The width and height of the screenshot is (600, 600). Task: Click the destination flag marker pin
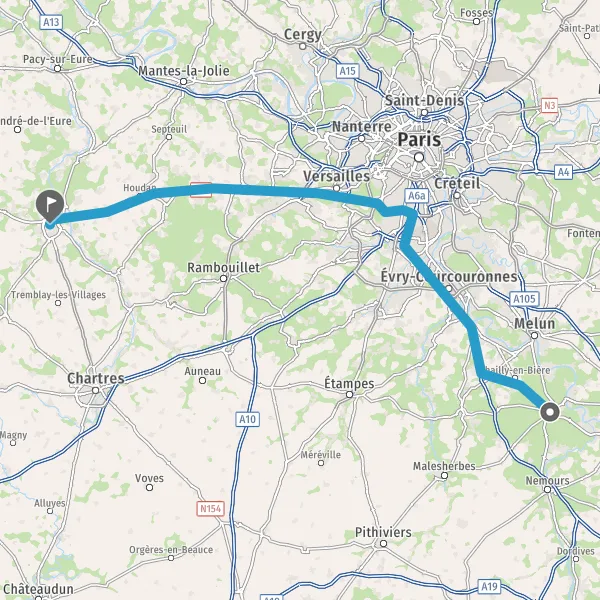click(x=50, y=206)
